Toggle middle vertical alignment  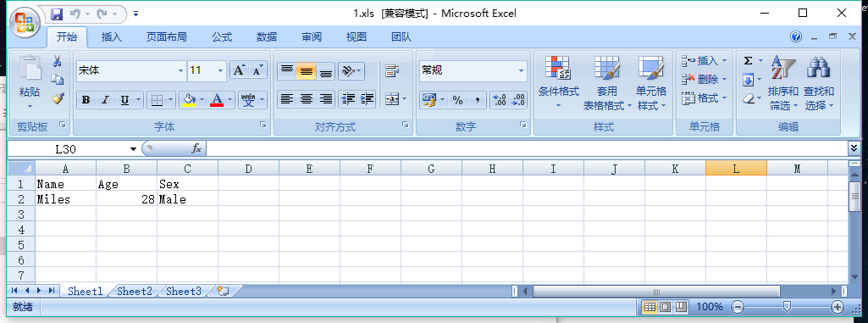click(306, 71)
